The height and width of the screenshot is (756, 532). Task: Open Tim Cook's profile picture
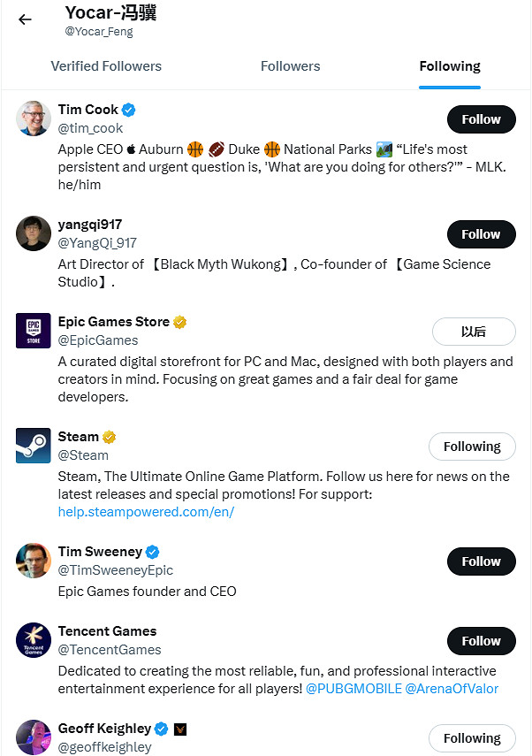click(34, 118)
